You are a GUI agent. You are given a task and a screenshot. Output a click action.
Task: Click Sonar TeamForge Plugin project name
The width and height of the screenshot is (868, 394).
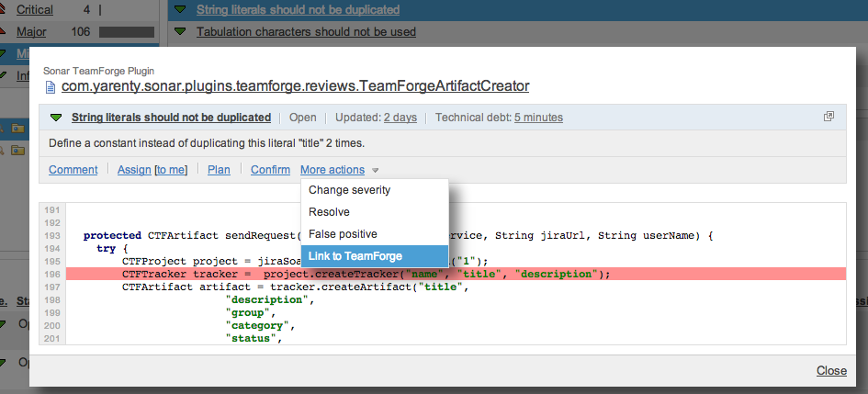click(98, 71)
